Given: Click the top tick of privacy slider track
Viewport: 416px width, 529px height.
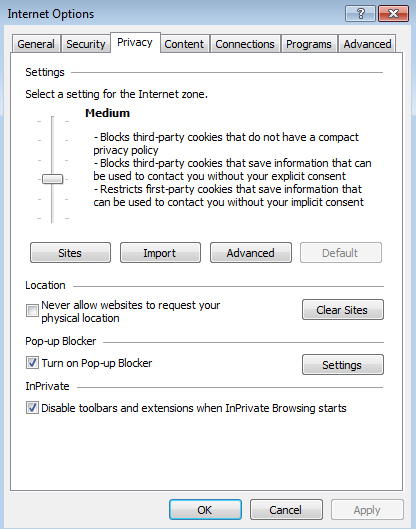Looking at the screenshot, I should [x=53, y=121].
